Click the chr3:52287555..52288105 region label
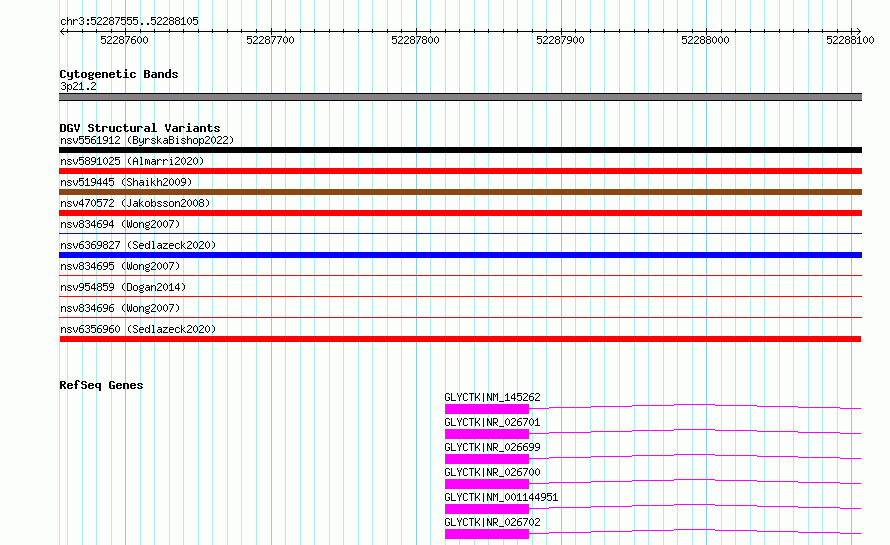The image size is (890, 545). [x=129, y=21]
